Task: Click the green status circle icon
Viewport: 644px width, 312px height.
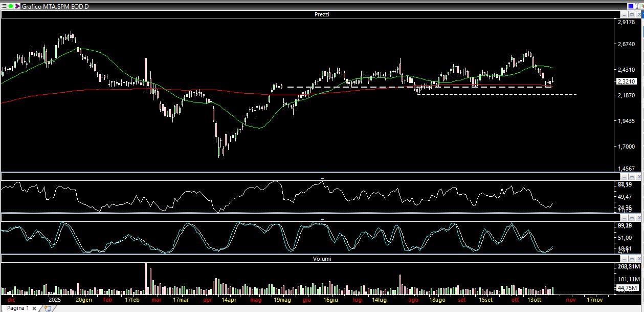Action: (10, 7)
